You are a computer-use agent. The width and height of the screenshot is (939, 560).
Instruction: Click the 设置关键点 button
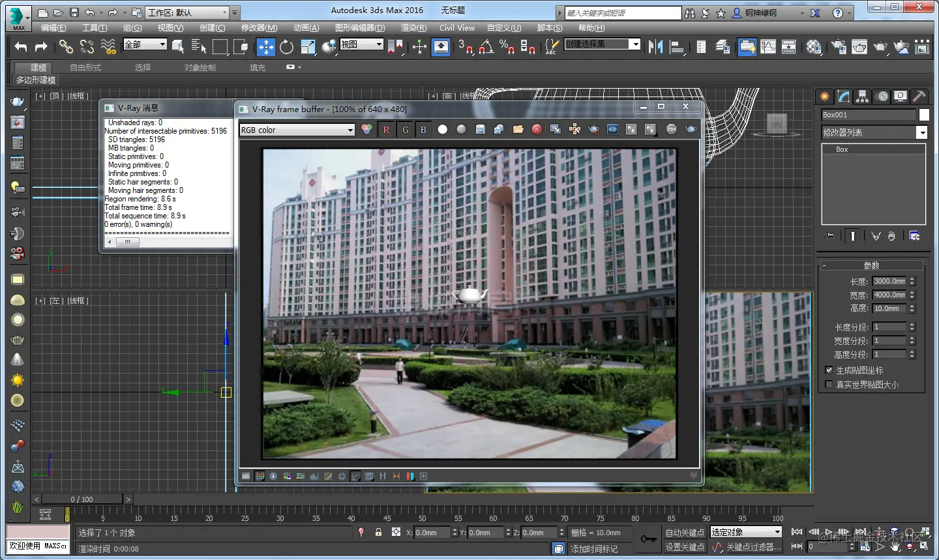pos(685,547)
